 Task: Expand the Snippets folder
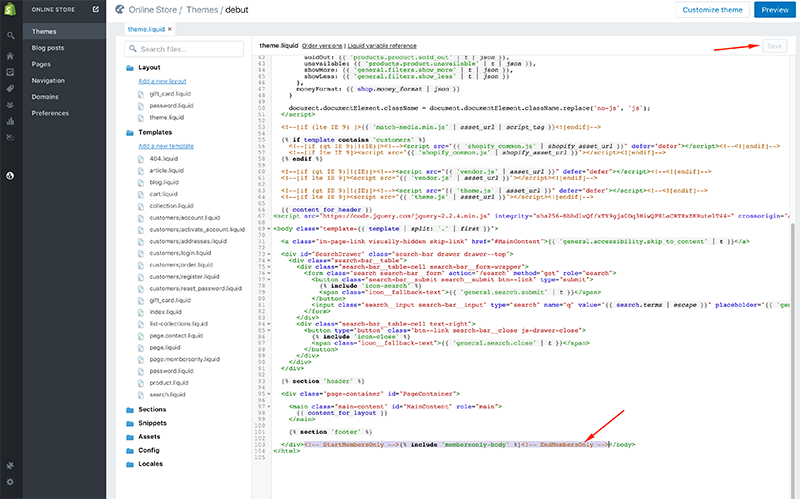(153, 423)
